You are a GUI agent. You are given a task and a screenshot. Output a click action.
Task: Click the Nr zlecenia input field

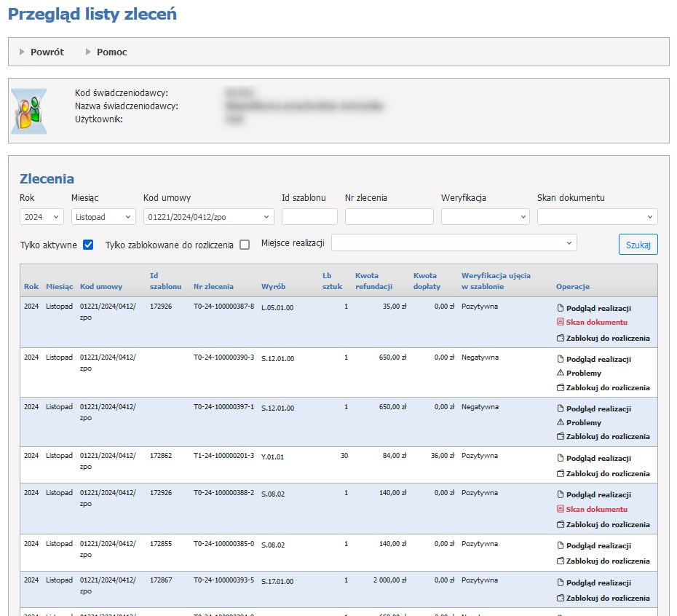389,216
